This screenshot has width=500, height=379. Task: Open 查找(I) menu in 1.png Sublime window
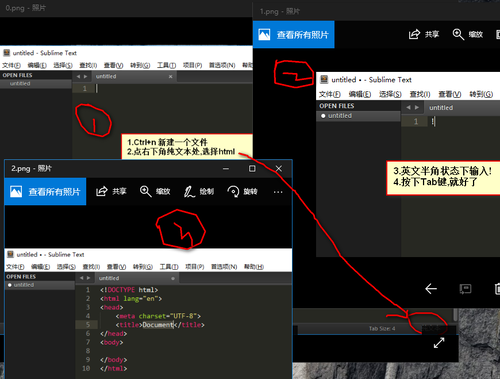click(420, 94)
